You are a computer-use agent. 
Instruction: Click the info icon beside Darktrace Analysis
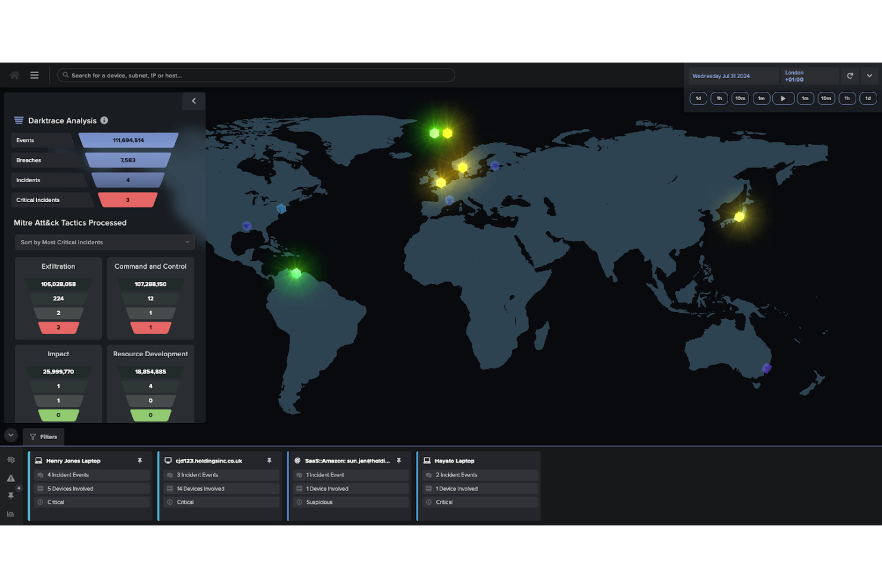click(104, 120)
